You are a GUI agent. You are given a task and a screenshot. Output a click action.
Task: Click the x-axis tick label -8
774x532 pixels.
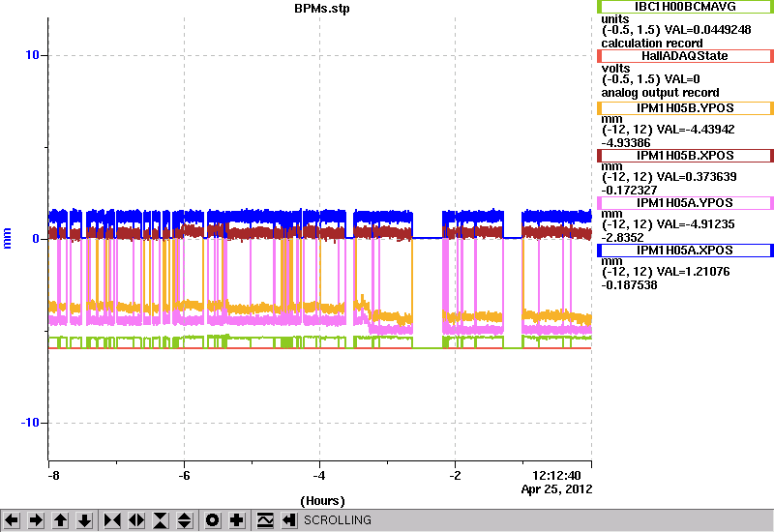point(53,476)
